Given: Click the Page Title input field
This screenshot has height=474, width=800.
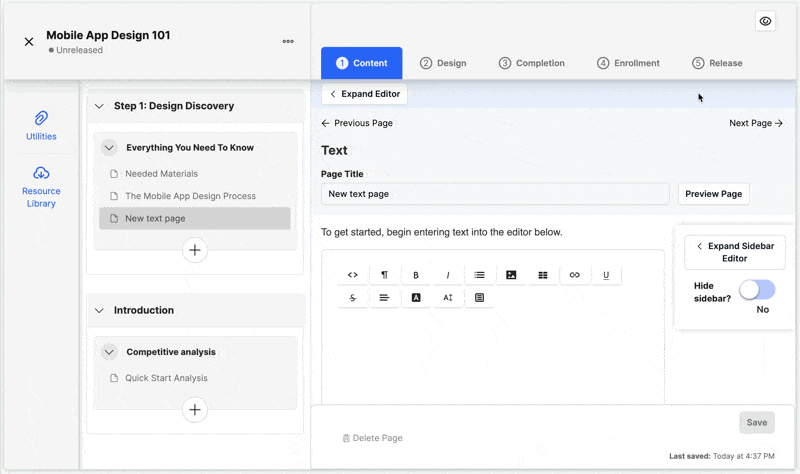Looking at the screenshot, I should pyautogui.click(x=495, y=194).
